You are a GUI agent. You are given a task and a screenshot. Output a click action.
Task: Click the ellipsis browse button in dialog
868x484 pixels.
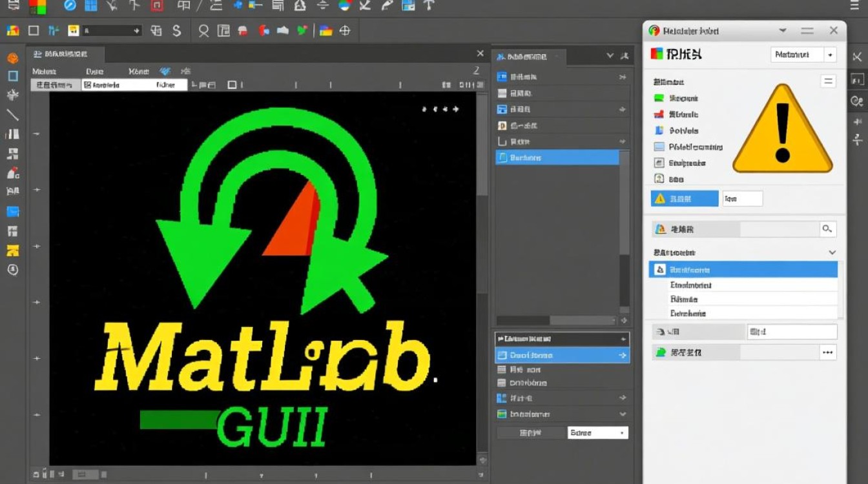827,352
